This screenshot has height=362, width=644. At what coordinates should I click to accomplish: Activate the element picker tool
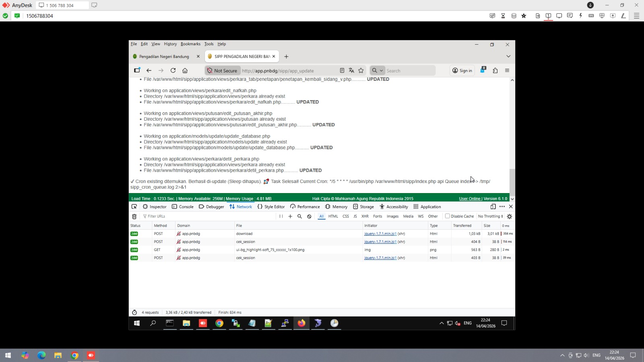[x=134, y=207]
